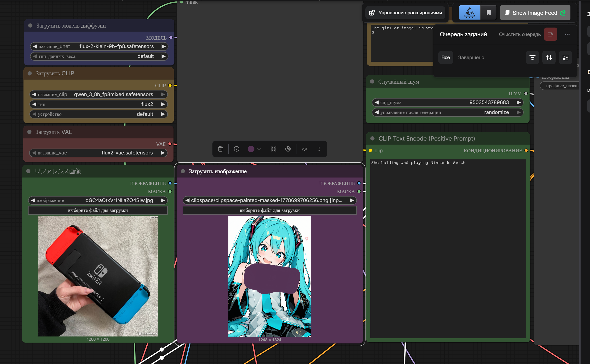Click the blue sailboat icon button
This screenshot has height=364, width=590.
click(470, 12)
